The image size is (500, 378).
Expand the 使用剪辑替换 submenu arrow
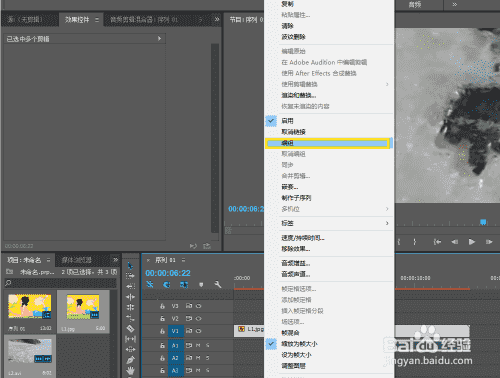click(387, 84)
